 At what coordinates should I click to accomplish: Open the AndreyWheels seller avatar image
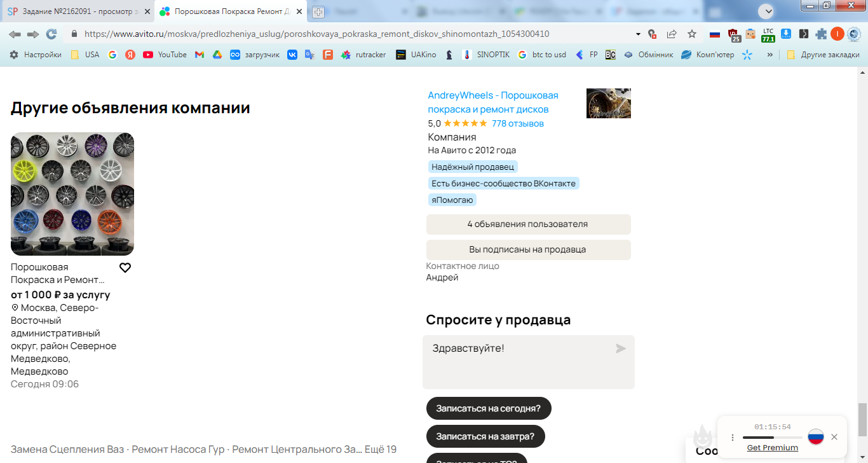point(608,103)
